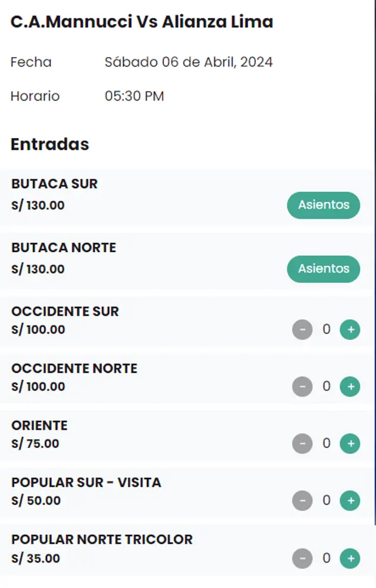Add one ORIENTE ticket with the plus button
The height and width of the screenshot is (588, 376).
[x=350, y=444]
